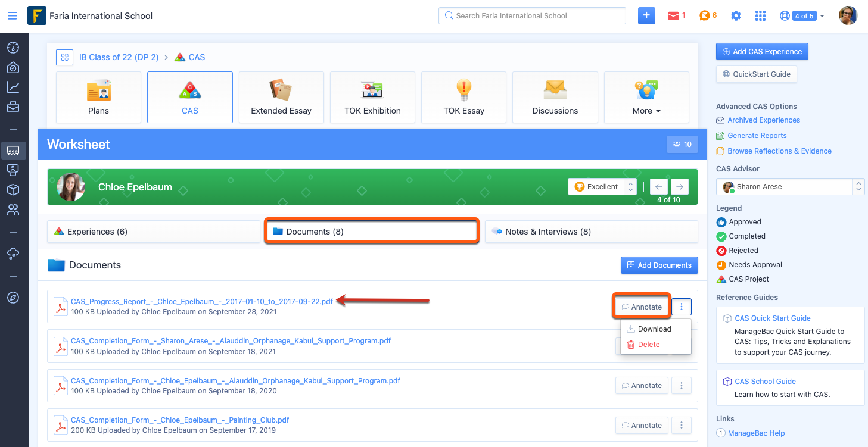Open Sharon_Arese Alauddin Orphanage completion form link
This screenshot has width=868, height=447.
pos(231,341)
